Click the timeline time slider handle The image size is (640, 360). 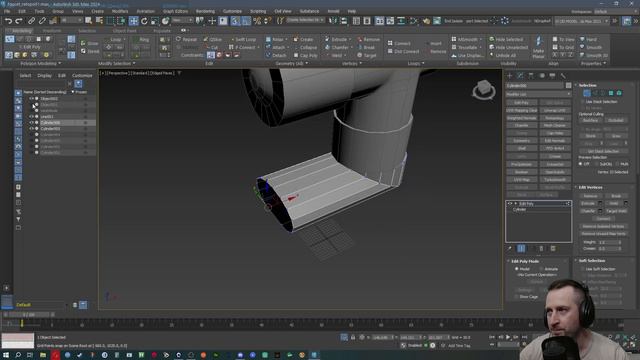click(x=29, y=315)
